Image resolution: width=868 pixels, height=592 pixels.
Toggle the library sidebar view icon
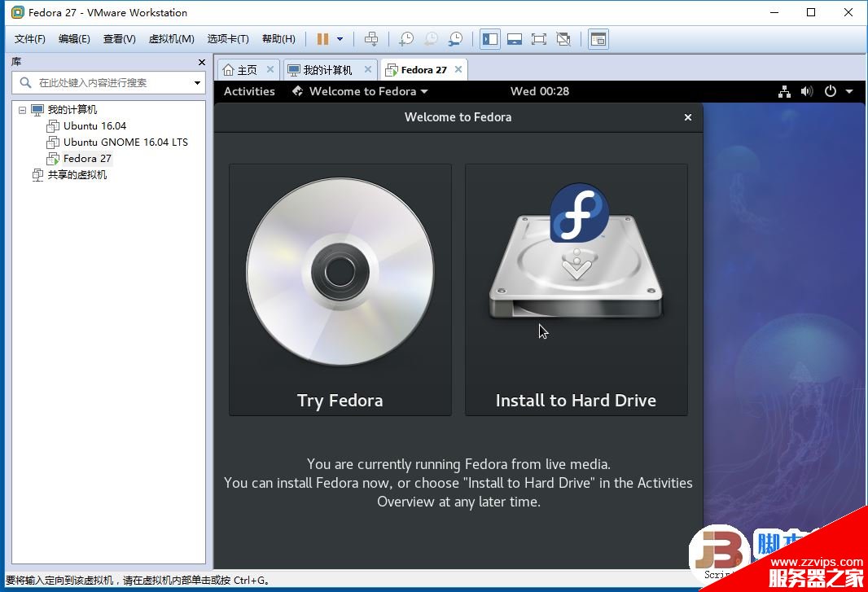tap(490, 39)
